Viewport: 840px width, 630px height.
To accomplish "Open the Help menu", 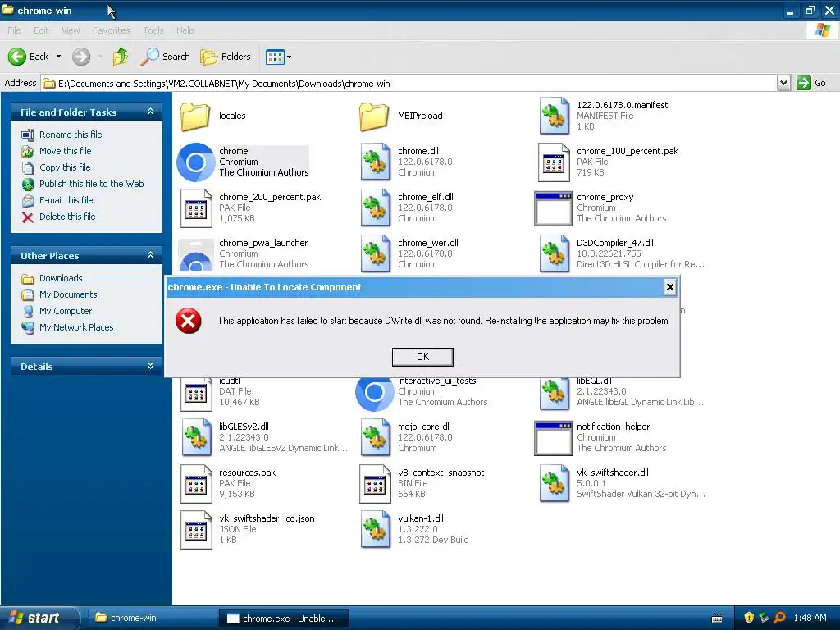I will point(185,30).
